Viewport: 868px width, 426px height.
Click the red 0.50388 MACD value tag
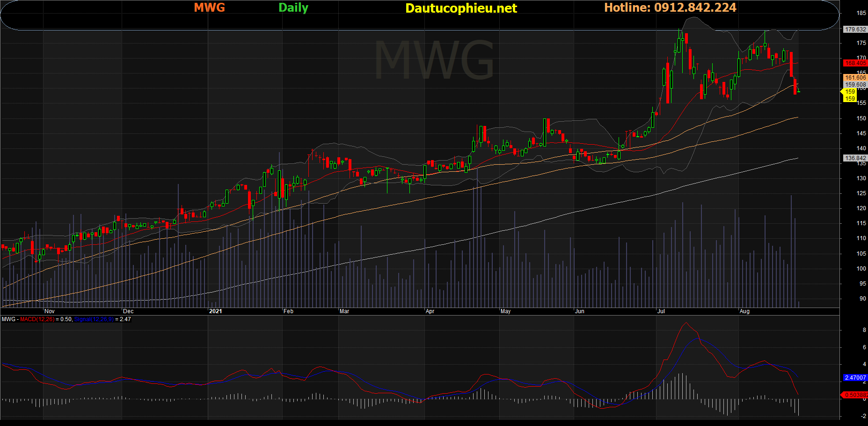(x=855, y=395)
